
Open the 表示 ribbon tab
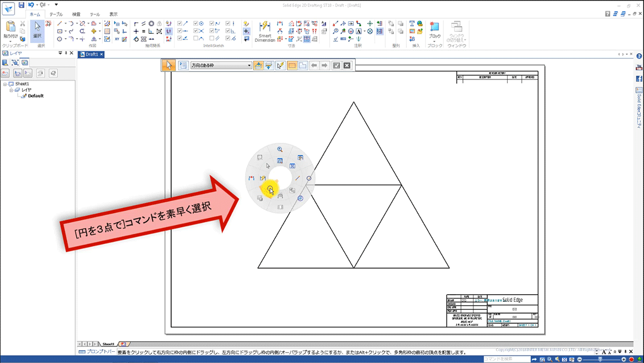point(113,14)
